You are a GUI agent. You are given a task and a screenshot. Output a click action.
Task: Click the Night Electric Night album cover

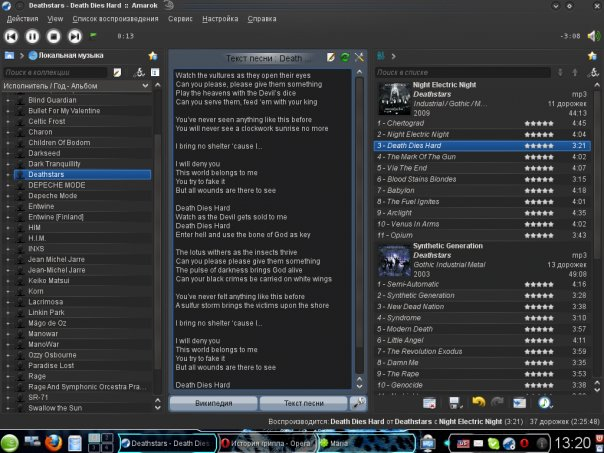pyautogui.click(x=394, y=99)
